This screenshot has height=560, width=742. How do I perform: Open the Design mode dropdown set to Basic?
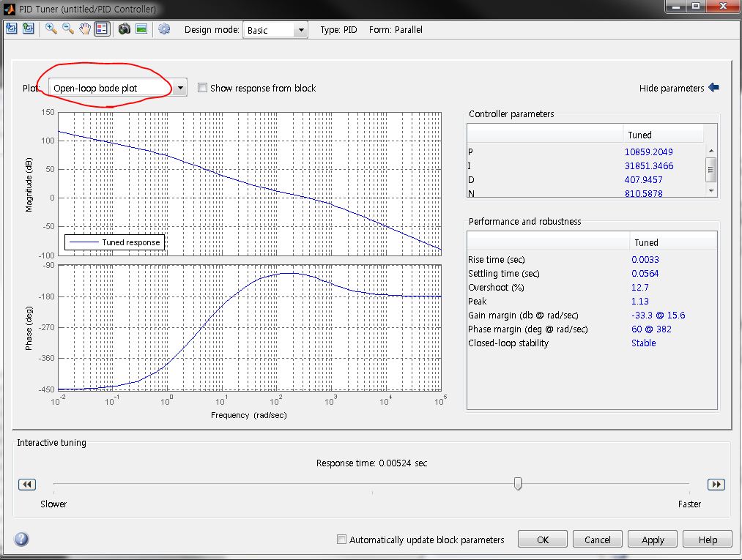point(275,30)
